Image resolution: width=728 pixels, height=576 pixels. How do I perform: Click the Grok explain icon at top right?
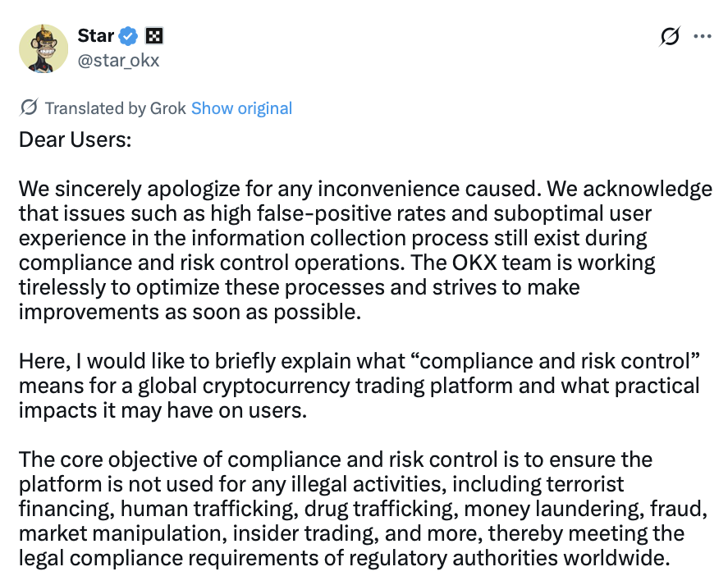(x=670, y=37)
